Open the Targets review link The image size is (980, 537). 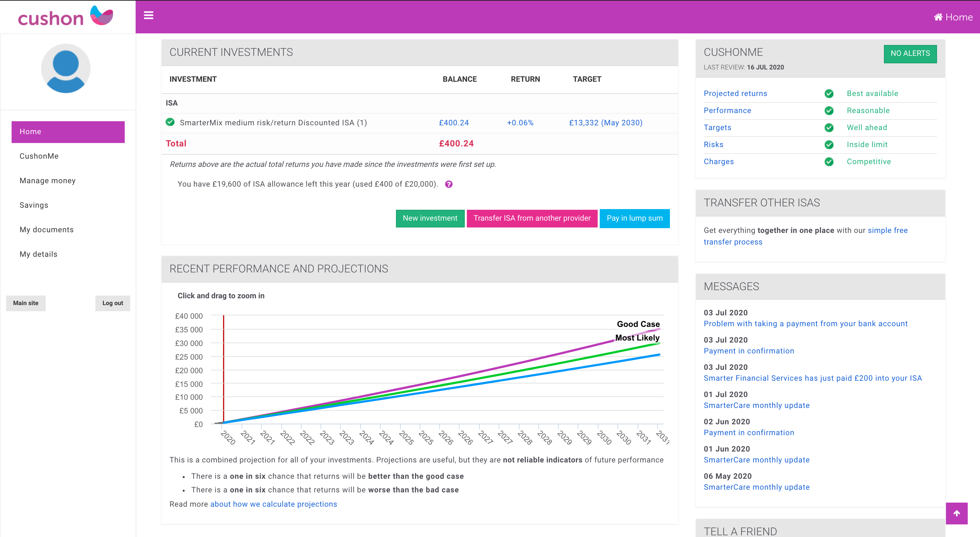[717, 128]
